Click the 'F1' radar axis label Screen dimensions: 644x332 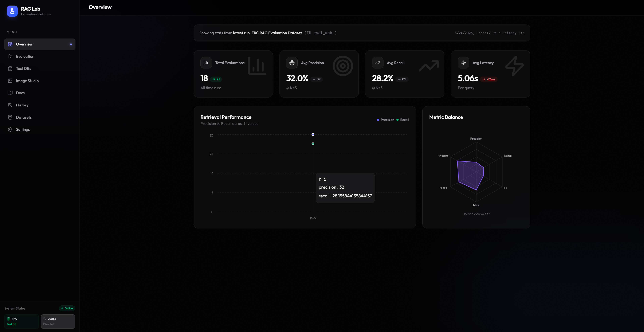click(505, 188)
